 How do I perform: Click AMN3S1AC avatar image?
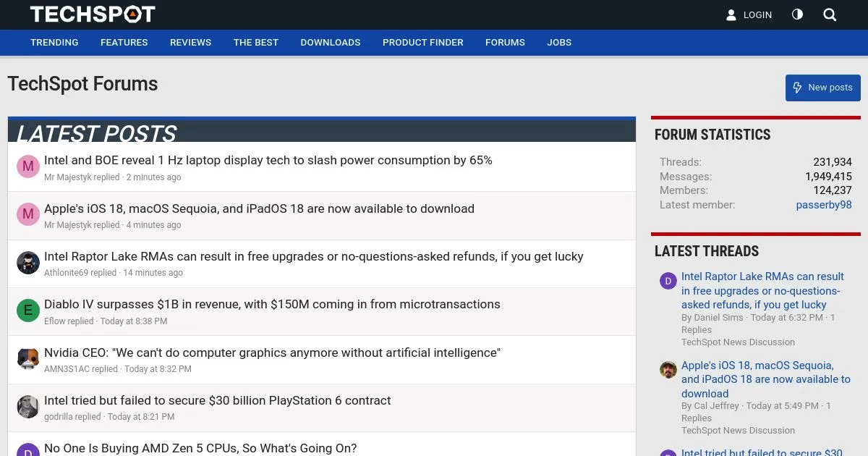point(28,358)
